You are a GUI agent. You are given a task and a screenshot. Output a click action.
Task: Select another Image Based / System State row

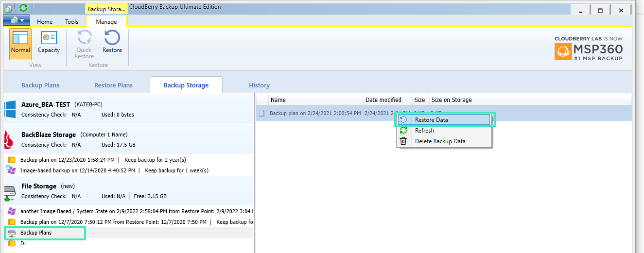pos(129,211)
